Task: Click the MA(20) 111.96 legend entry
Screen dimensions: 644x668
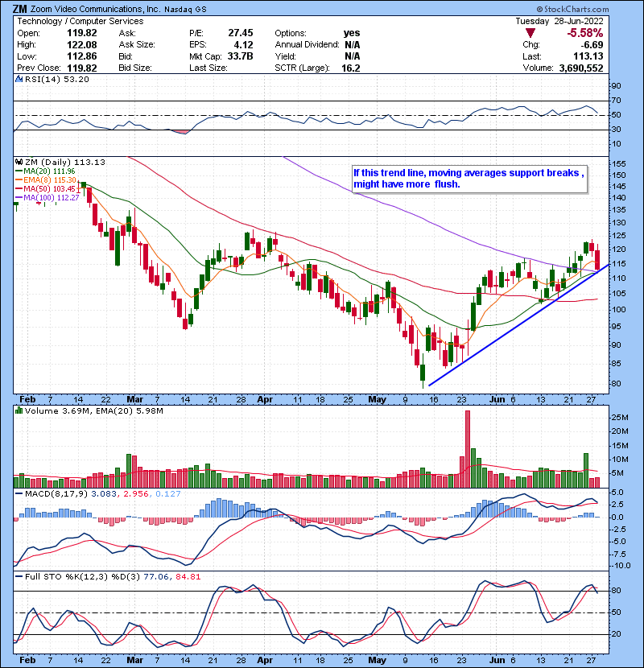Action: click(x=45, y=171)
